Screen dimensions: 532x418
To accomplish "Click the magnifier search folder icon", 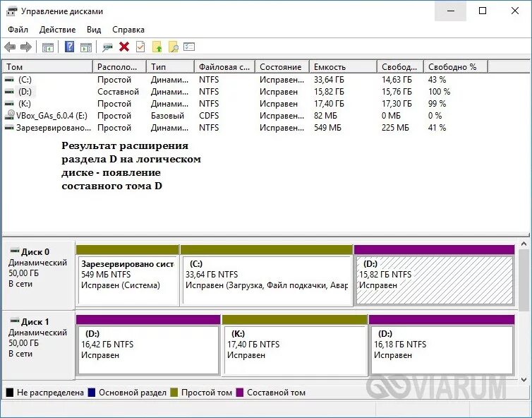I will (x=174, y=47).
